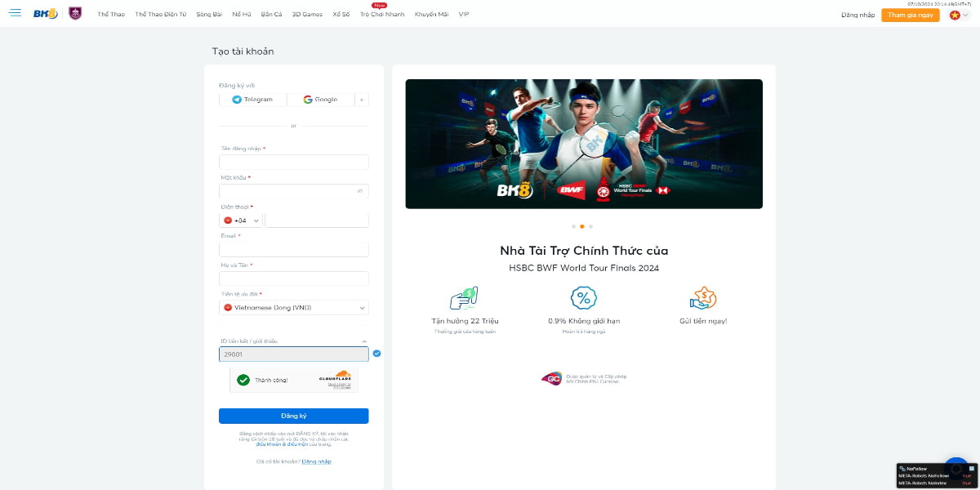The width and height of the screenshot is (980, 490).
Task: Click the Tham gia ngay button
Action: tap(911, 15)
